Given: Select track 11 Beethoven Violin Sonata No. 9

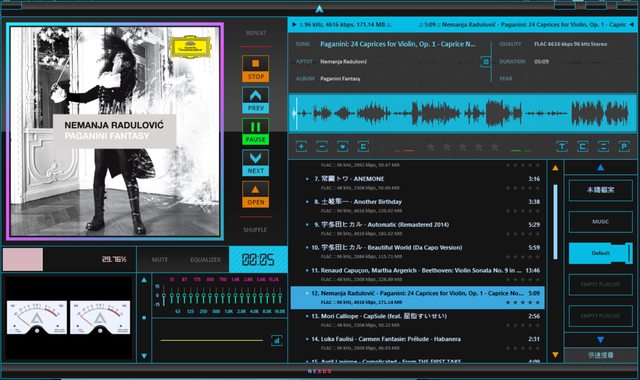Looking at the screenshot, I should tap(417, 274).
